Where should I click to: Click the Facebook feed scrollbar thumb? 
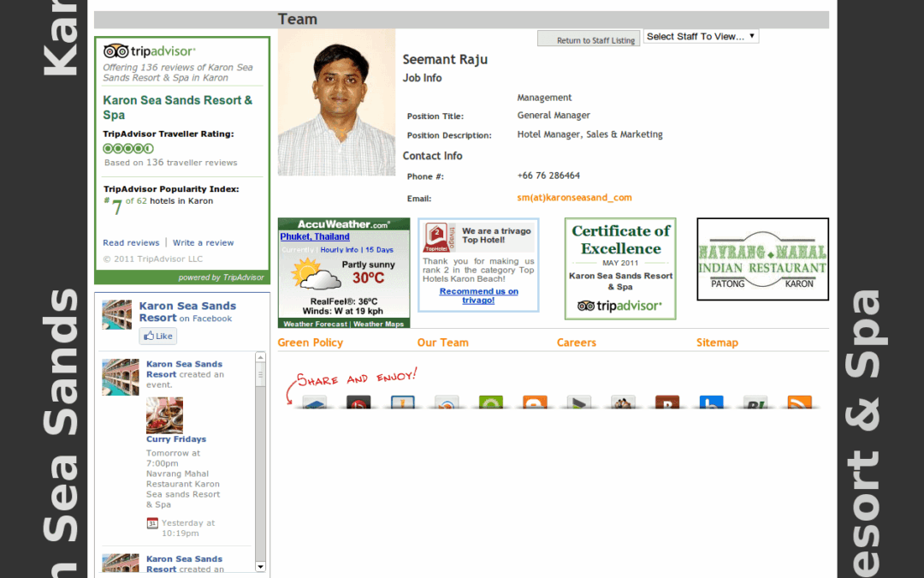click(260, 375)
